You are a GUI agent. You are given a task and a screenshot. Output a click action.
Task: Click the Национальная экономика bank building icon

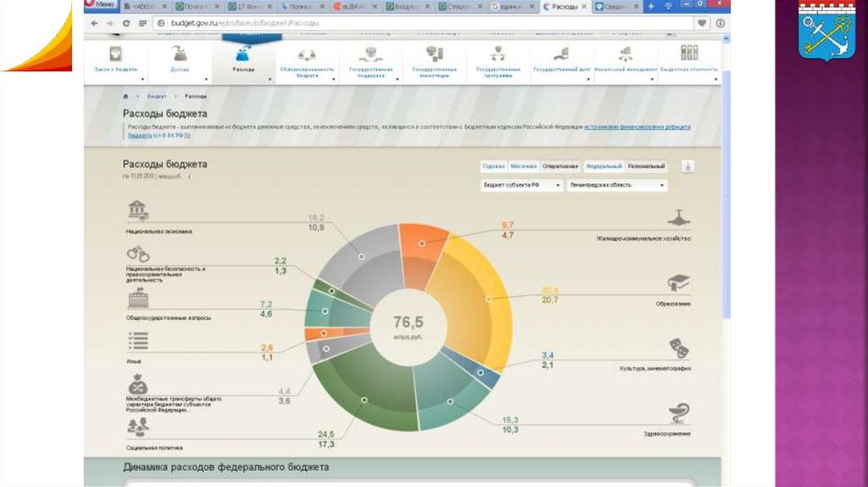pos(138,210)
